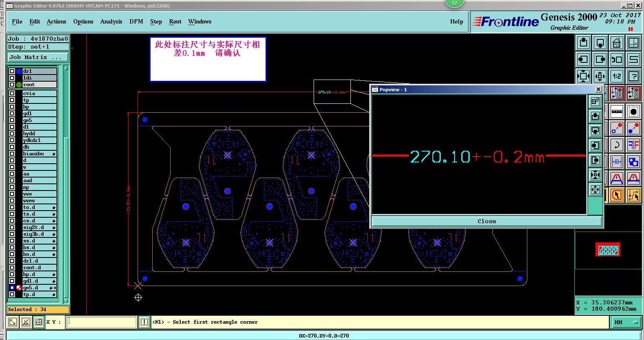This screenshot has height=340, width=644.
Task: Open the Windows menu
Action: point(199,21)
